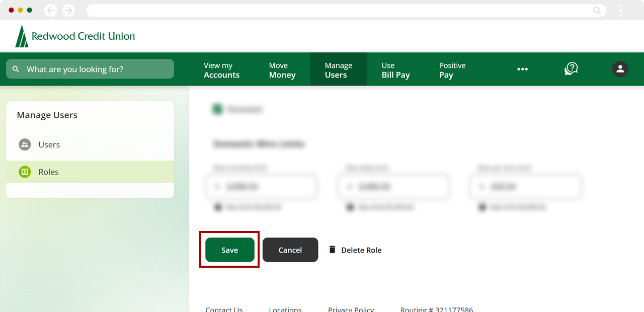Focus the 'What are you looking for?' search field
644x312 pixels.
point(90,69)
